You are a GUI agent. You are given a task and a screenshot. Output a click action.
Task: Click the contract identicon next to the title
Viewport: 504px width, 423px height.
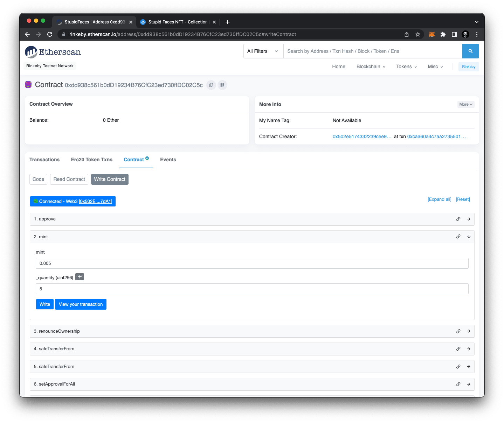coord(28,84)
